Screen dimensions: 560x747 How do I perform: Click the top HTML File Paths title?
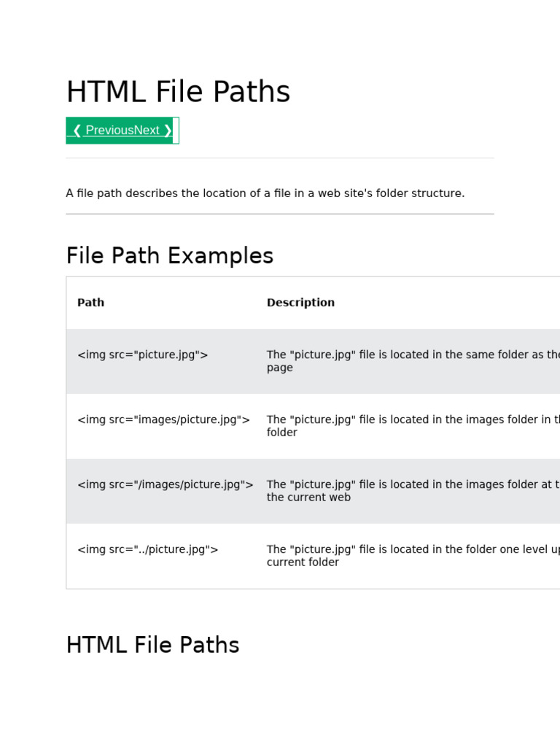coord(178,93)
